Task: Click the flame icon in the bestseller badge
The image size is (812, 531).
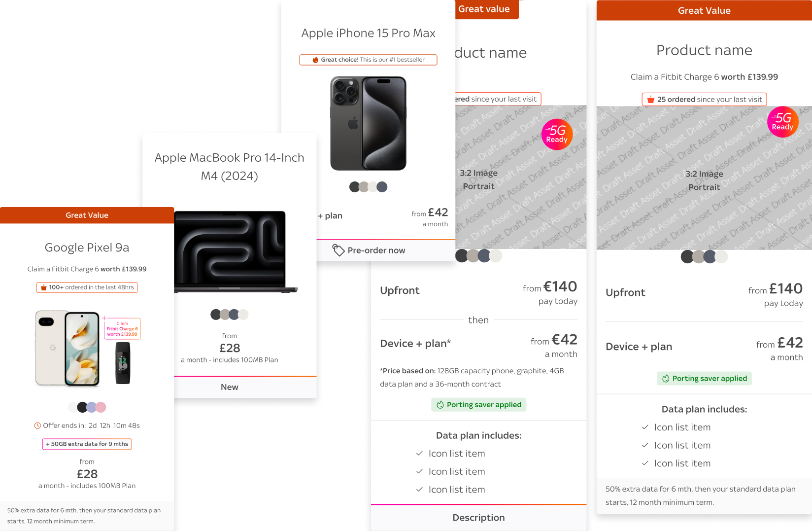Action: point(315,60)
